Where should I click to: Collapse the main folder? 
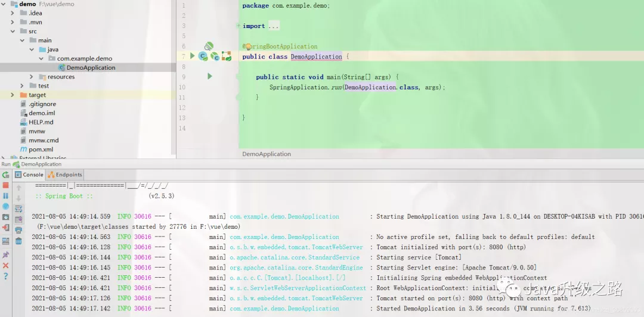pos(22,41)
